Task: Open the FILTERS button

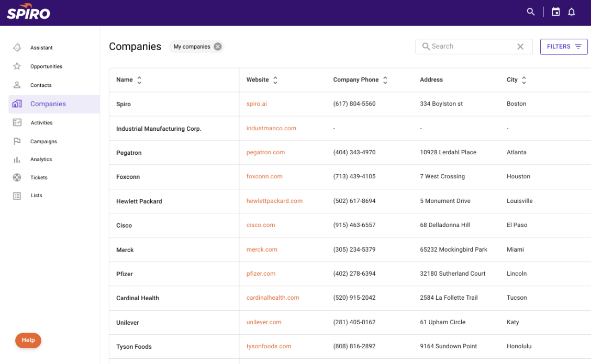Action: coord(563,47)
